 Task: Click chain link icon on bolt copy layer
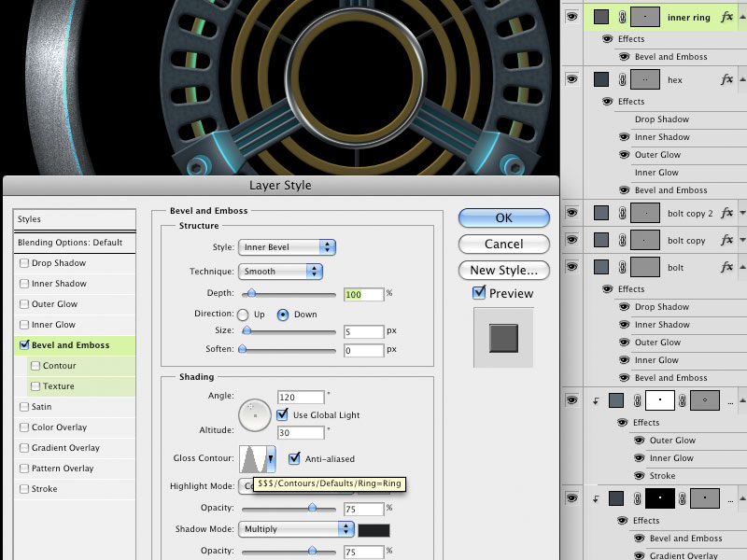(620, 241)
